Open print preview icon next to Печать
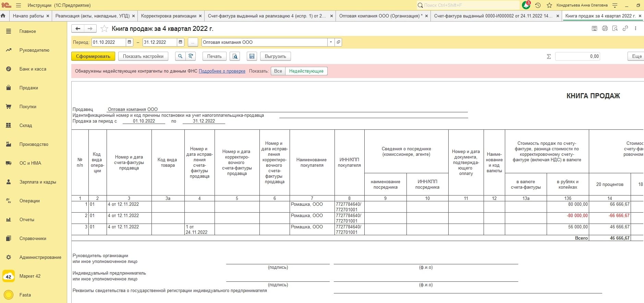Image resolution: width=644 pixels, height=303 pixels. [x=235, y=56]
